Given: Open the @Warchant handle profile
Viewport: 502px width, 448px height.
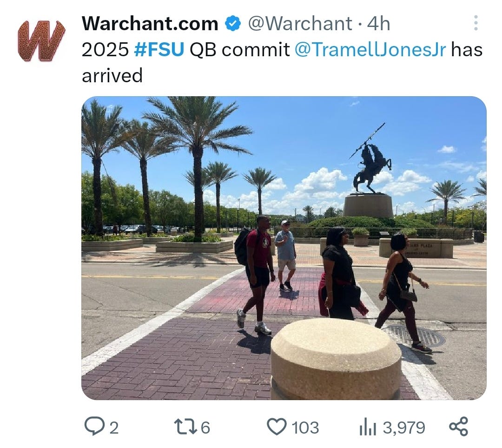Looking at the screenshot, I should point(300,24).
